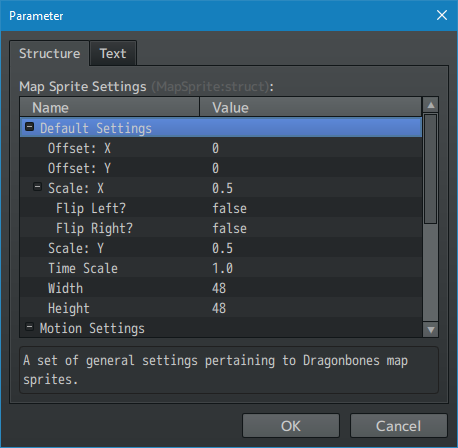Select the Value column header
Viewport: 458px width, 448px height.
[310, 107]
